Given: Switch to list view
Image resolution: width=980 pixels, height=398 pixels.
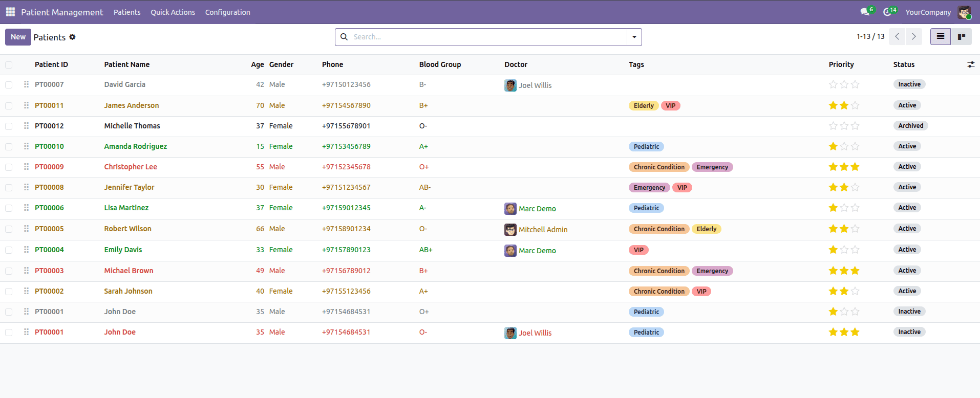Looking at the screenshot, I should click(x=940, y=36).
